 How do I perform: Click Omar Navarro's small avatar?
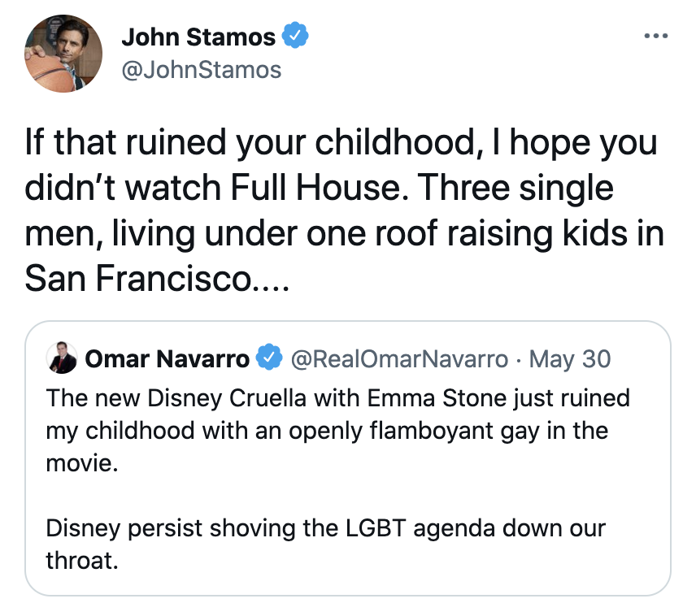[62, 358]
